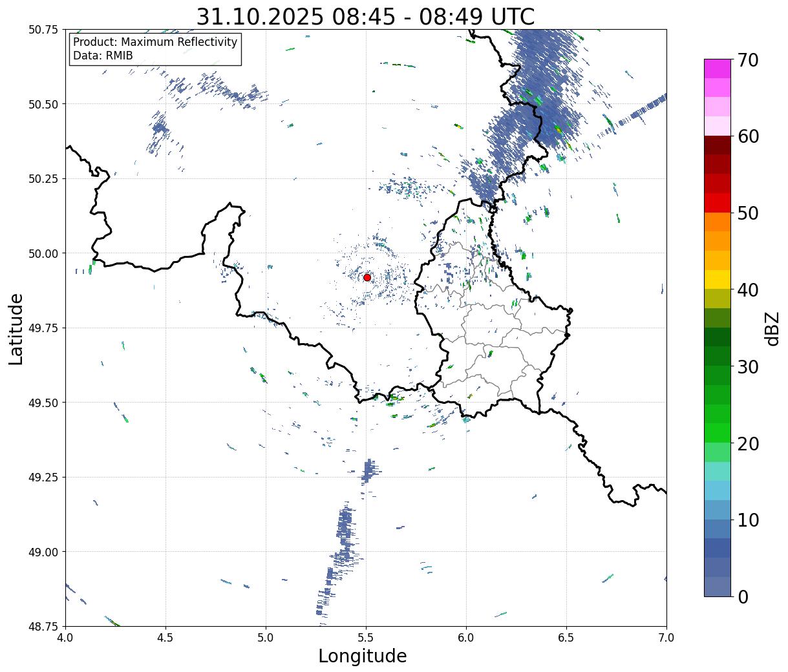Screen dimensions: 788x672
Task: Click the plot title "31.10.2025 08:45 - 08:49 UTC"
Action: (x=365, y=17)
